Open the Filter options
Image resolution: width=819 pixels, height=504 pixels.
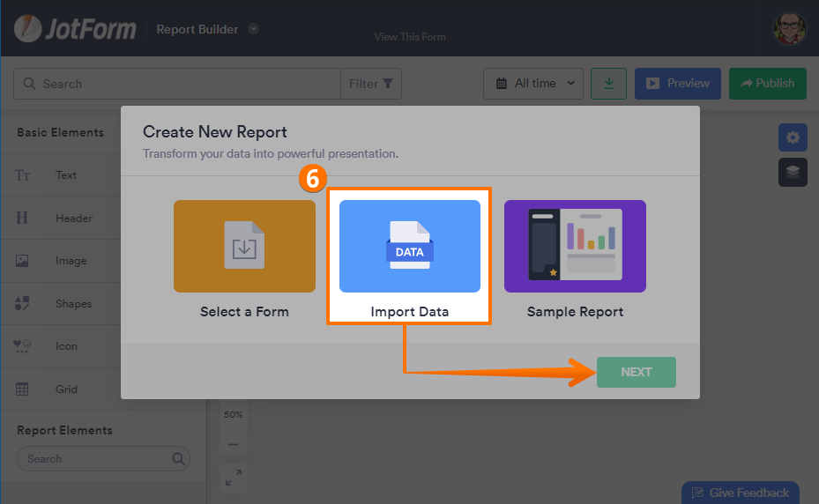(x=372, y=84)
